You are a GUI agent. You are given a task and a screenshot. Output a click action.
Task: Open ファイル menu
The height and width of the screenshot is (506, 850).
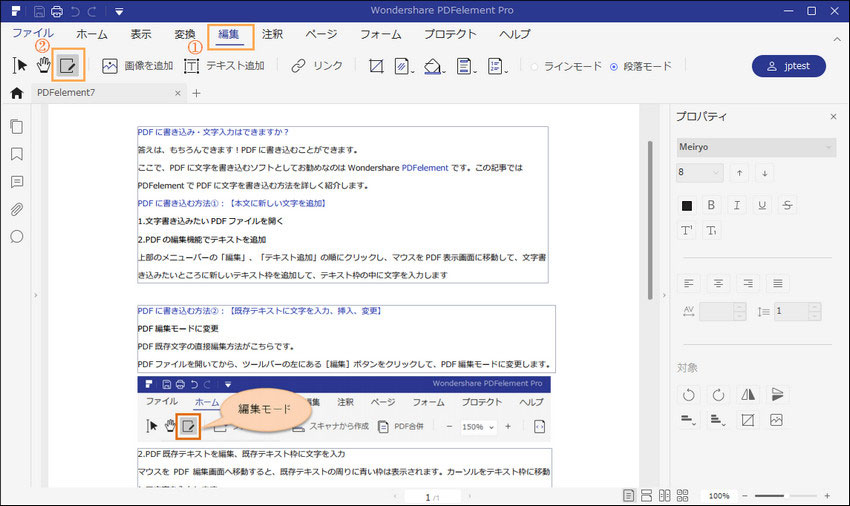coord(33,33)
